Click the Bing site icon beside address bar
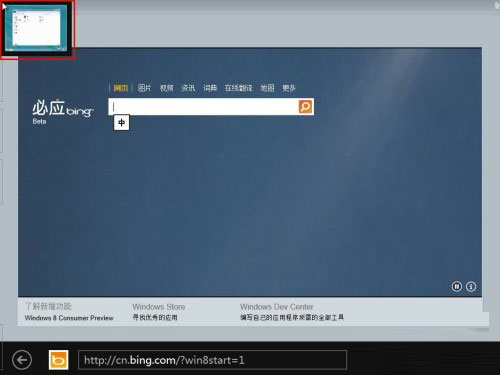This screenshot has height=375, width=500. 58,360
